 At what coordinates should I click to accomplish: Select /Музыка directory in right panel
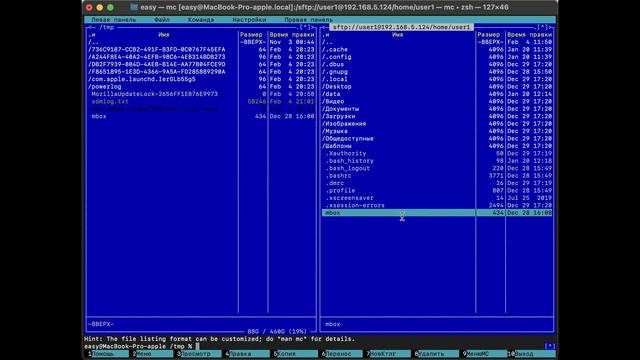pyautogui.click(x=437, y=131)
